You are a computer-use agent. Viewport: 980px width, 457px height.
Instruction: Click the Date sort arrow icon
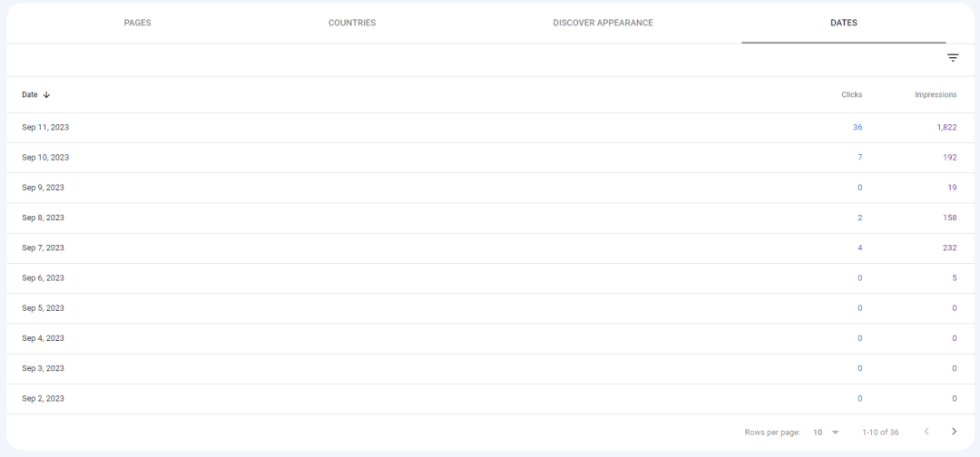point(47,95)
